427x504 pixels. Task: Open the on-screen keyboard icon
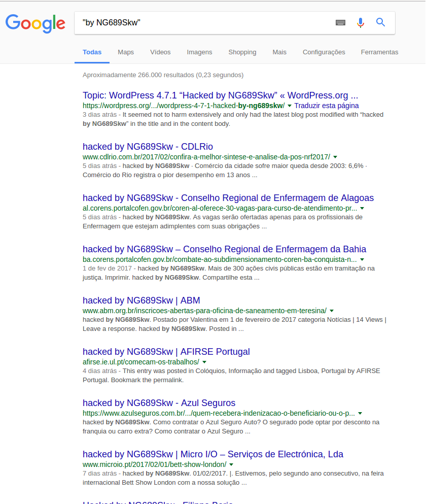(x=340, y=22)
